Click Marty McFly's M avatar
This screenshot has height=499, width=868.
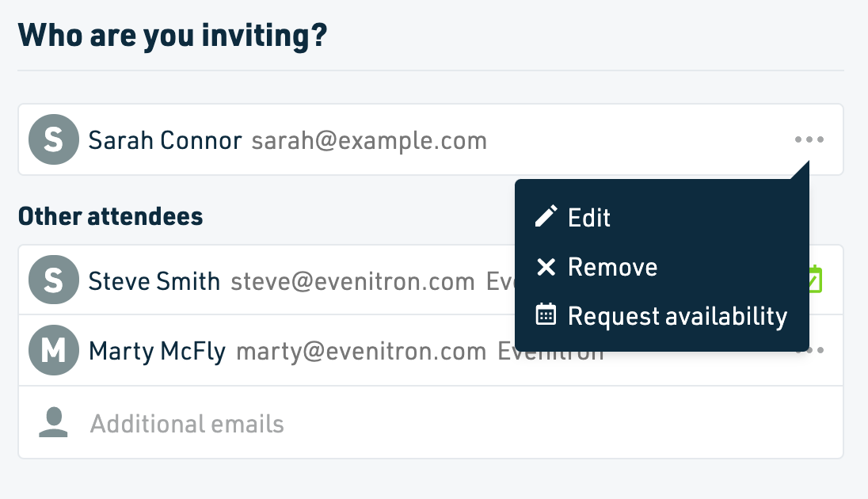point(54,350)
